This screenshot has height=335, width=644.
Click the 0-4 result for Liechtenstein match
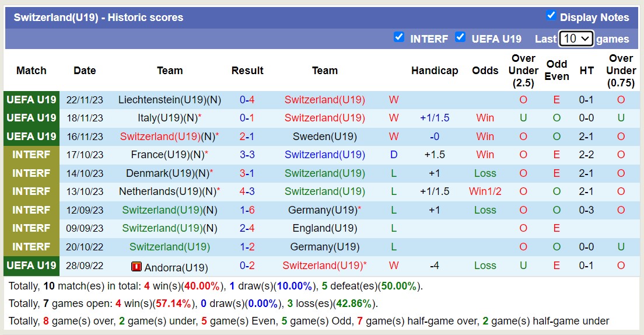point(247,100)
